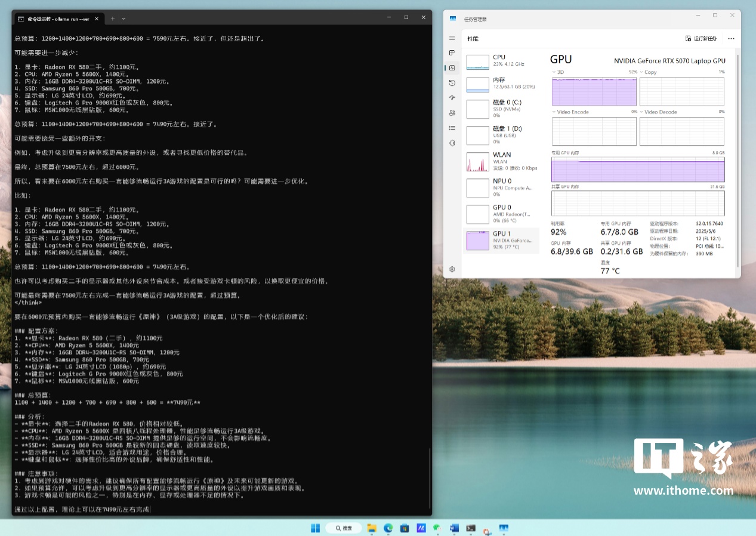Screen dimensions: 756x536
Task: Open the Details list page in Task Manager
Action: click(x=452, y=128)
